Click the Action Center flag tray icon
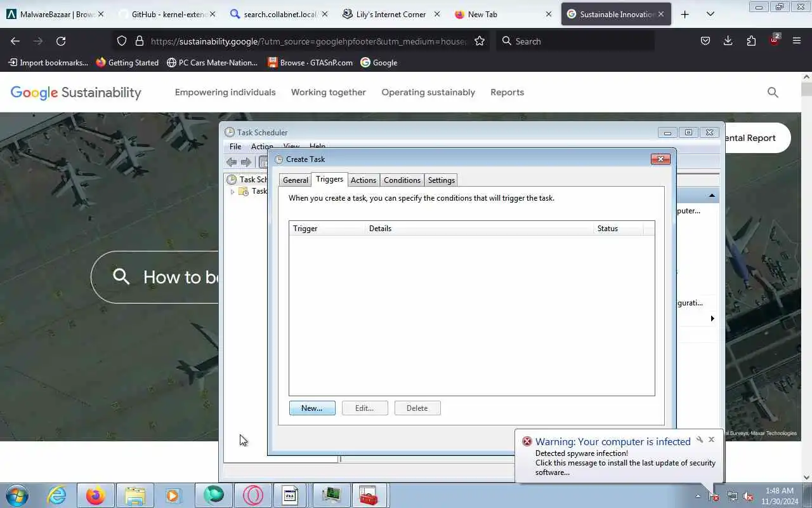This screenshot has width=812, height=508. [715, 496]
